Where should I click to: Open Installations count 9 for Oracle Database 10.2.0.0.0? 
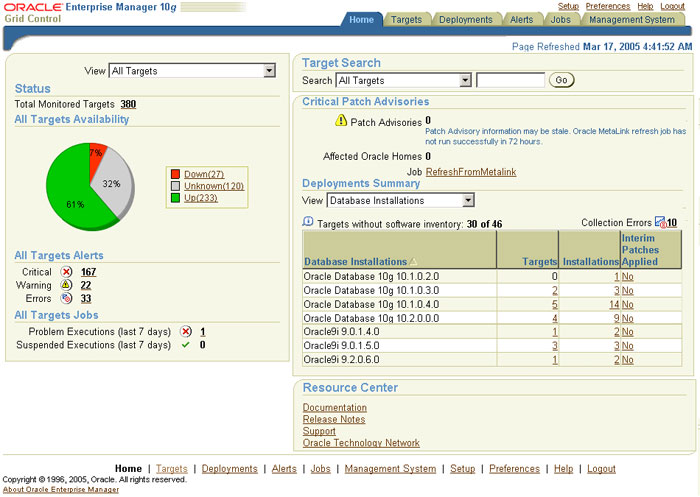pos(617,318)
